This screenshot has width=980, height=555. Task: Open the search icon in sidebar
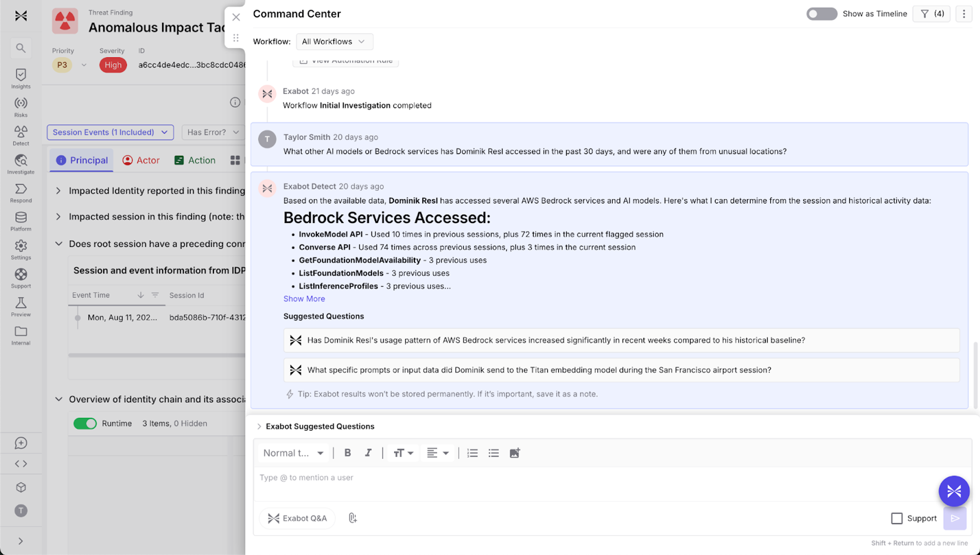(x=20, y=48)
